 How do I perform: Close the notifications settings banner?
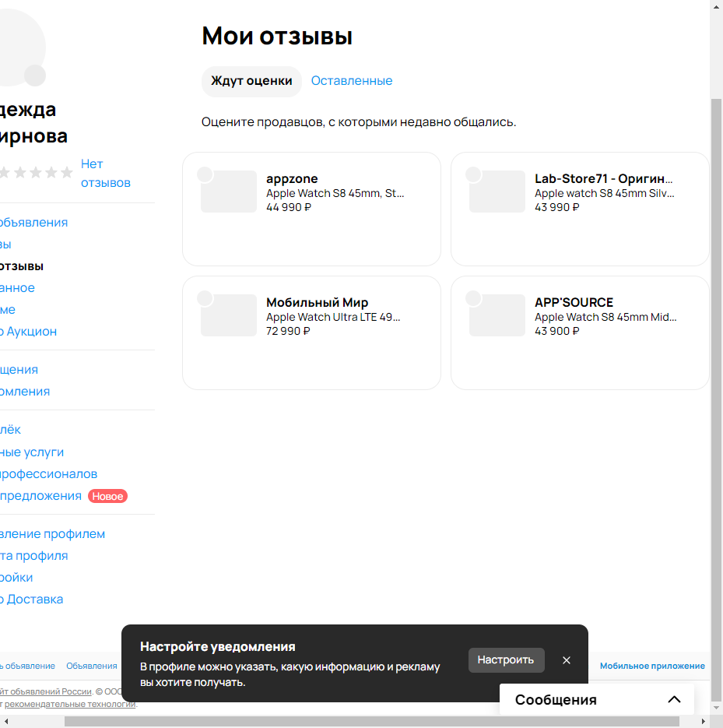(x=567, y=660)
